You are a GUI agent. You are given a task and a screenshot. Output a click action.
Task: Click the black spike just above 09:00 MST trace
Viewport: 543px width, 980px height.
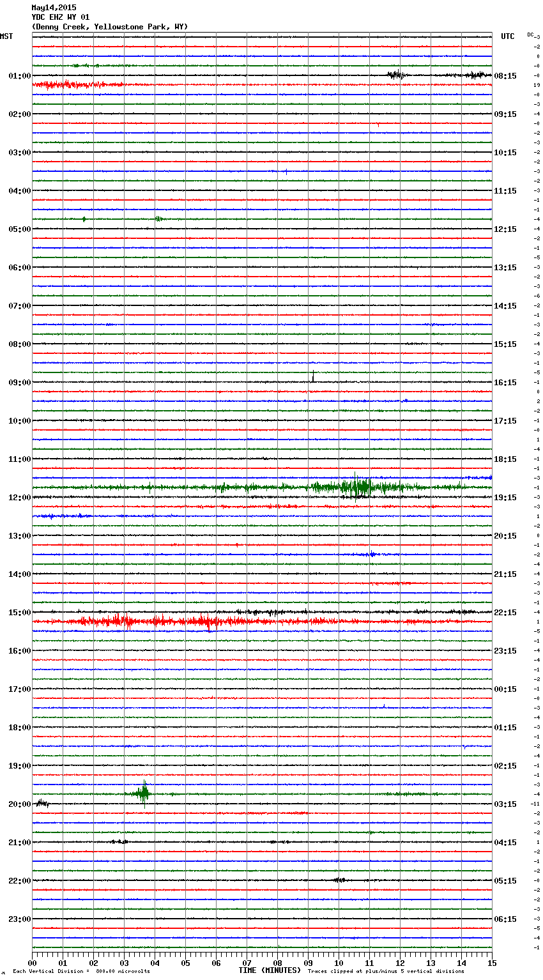pos(313,376)
